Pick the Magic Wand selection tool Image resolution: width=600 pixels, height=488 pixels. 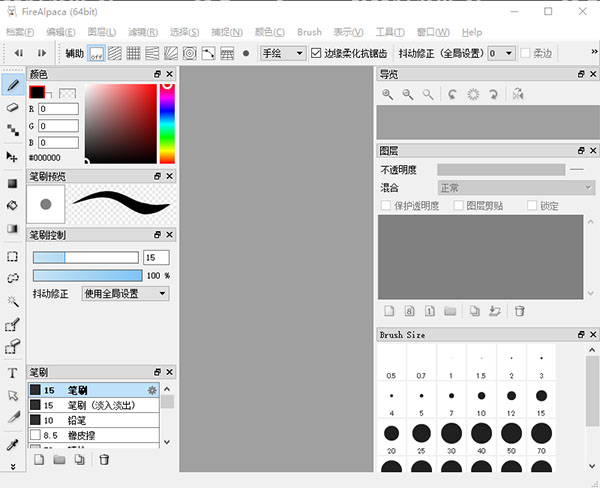point(12,301)
